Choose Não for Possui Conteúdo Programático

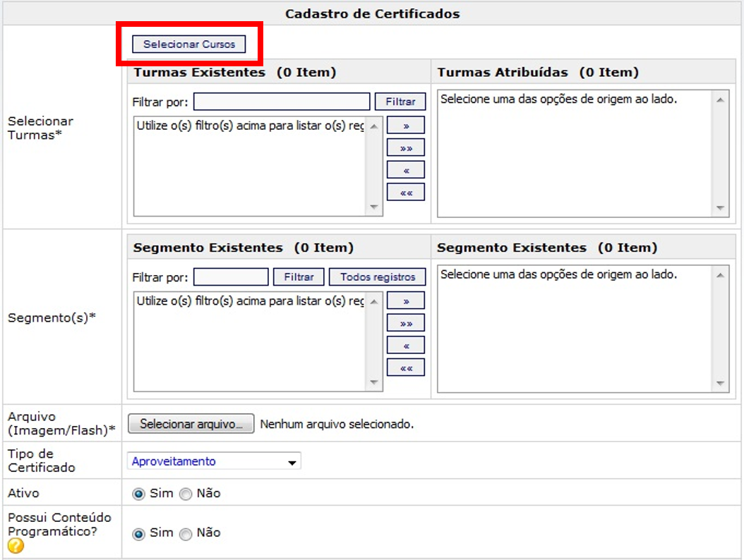point(186,534)
